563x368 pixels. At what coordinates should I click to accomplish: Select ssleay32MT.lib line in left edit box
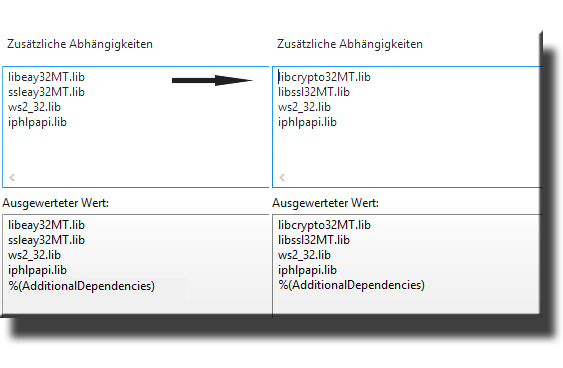click(46, 92)
